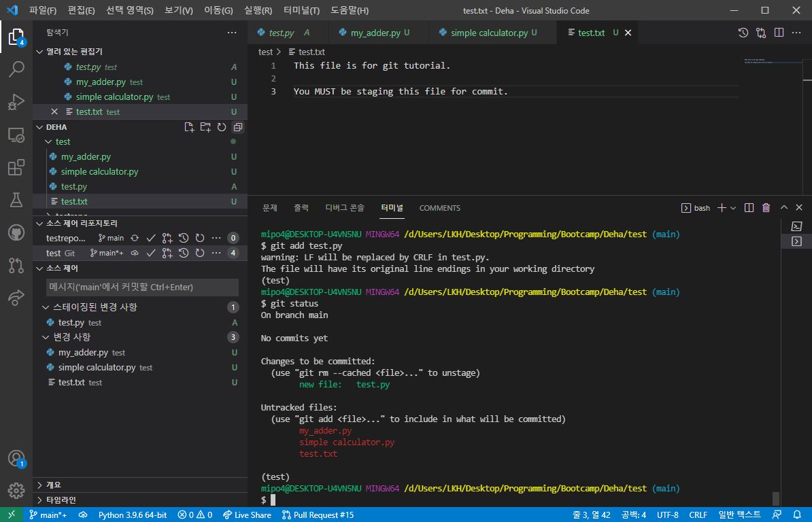Split the editor right
812x522 pixels.
point(779,33)
